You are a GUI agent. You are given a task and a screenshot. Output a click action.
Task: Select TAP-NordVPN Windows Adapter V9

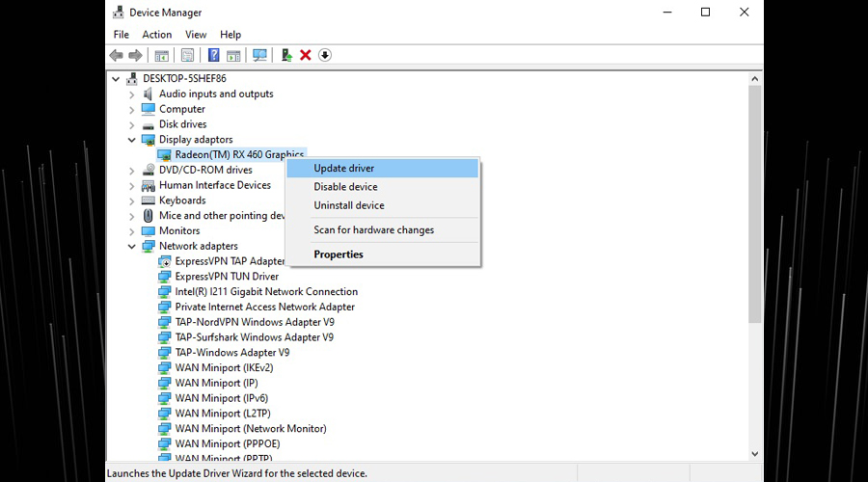pyautogui.click(x=255, y=322)
